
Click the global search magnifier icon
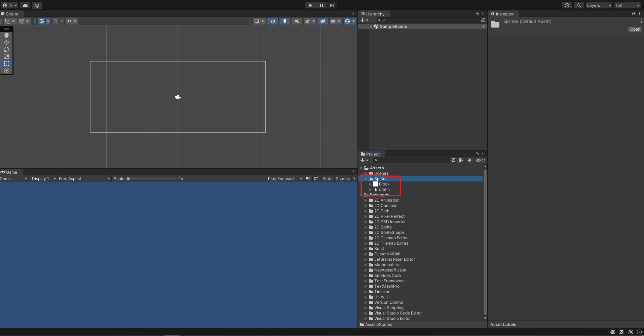coord(579,5)
